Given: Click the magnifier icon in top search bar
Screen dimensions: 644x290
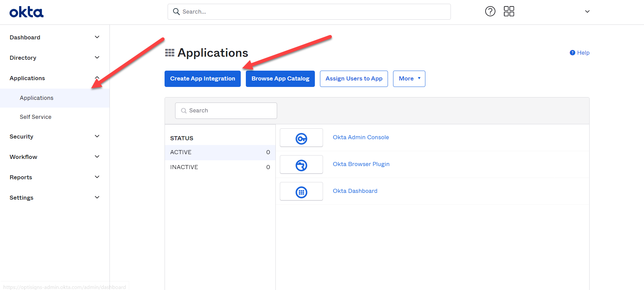Looking at the screenshot, I should tap(176, 12).
